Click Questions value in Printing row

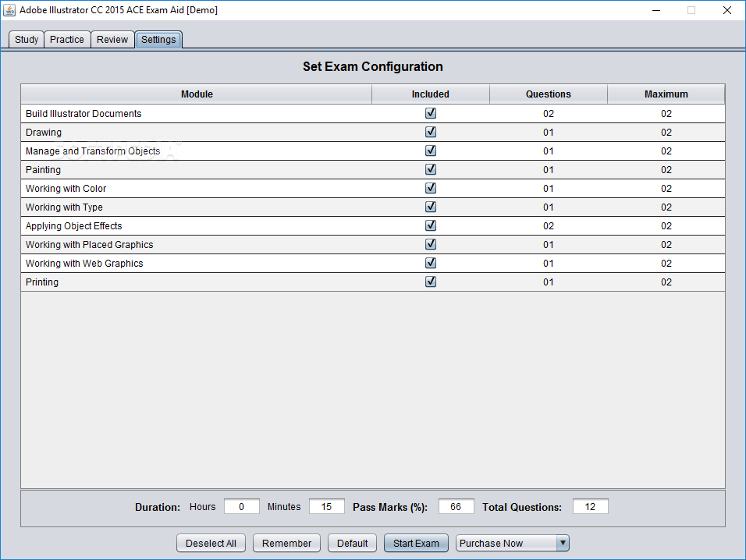549,282
